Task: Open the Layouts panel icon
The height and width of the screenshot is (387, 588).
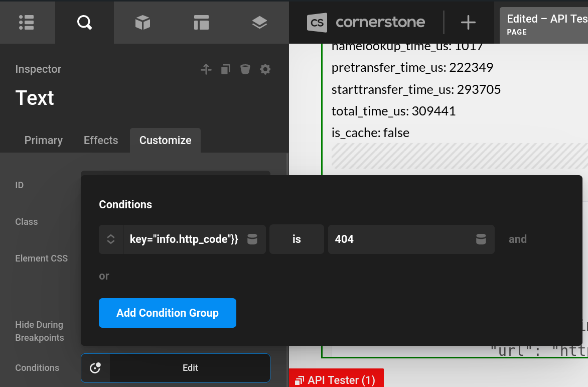Action: point(201,22)
